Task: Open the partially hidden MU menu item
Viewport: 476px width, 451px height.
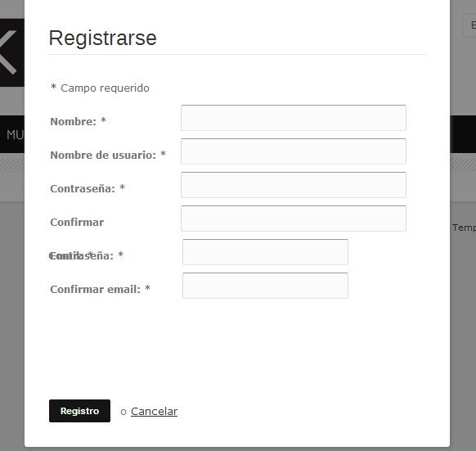Action: (15, 134)
